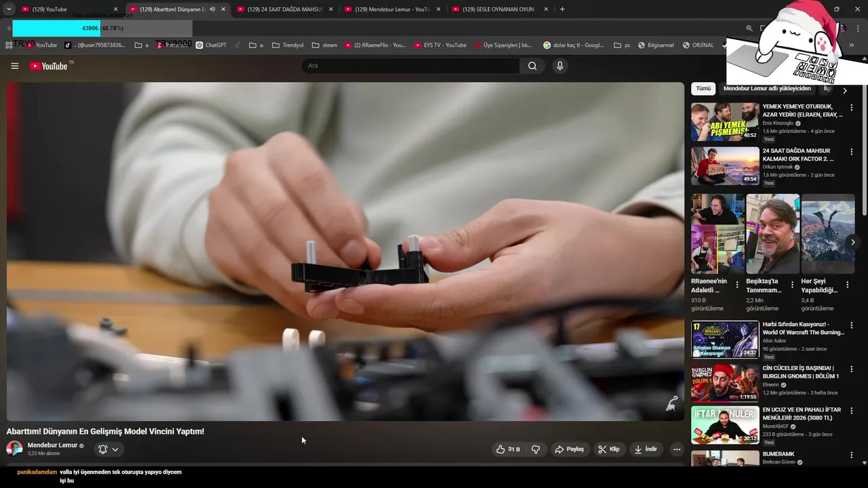The width and height of the screenshot is (868, 488).
Task: Show hidden bookmarks with double chevron
Action: point(852,45)
